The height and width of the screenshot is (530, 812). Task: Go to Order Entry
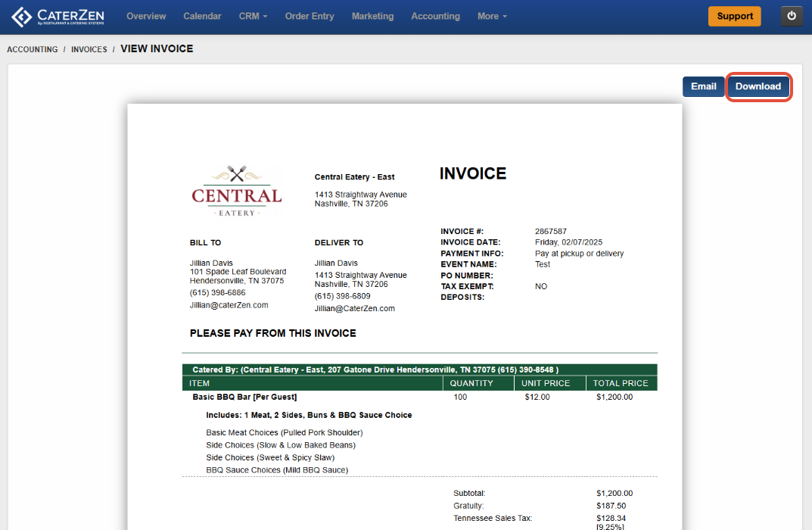click(x=310, y=16)
